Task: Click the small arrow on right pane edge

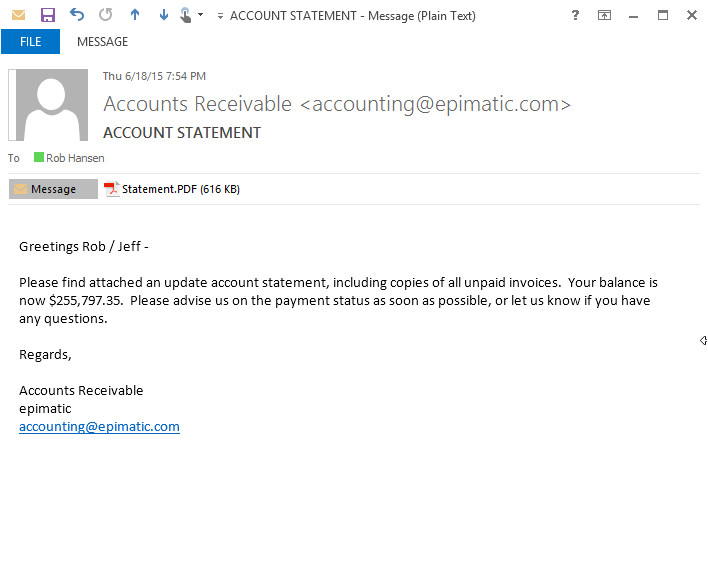Action: point(703,341)
